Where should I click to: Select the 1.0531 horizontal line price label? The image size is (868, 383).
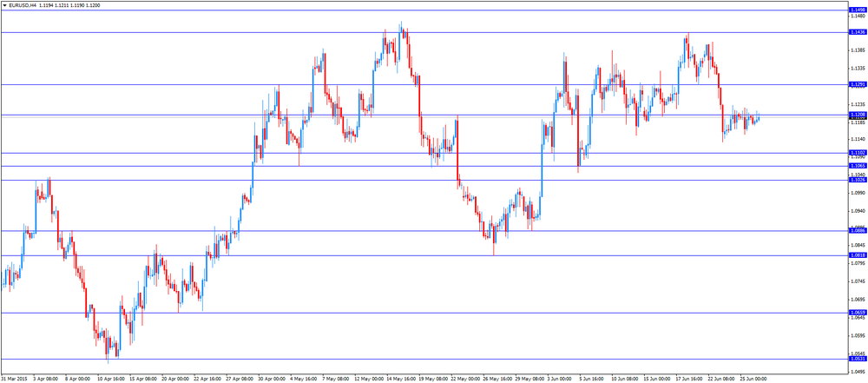coord(857,359)
